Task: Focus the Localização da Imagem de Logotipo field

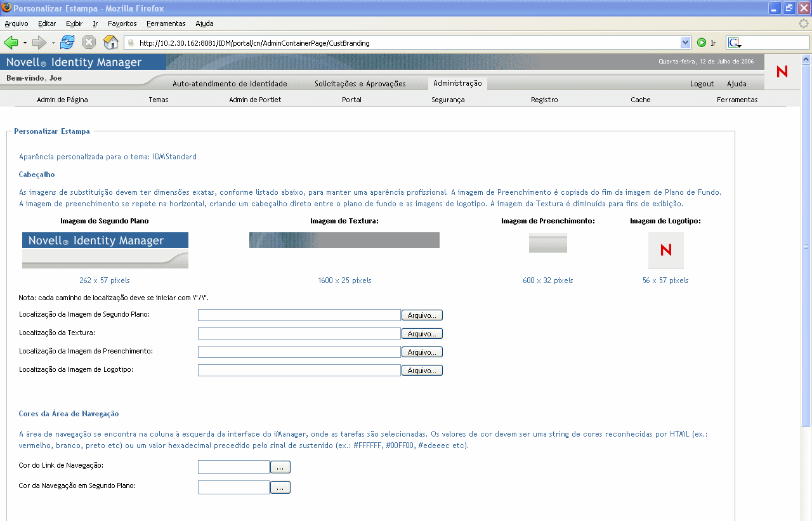Action: coord(299,370)
